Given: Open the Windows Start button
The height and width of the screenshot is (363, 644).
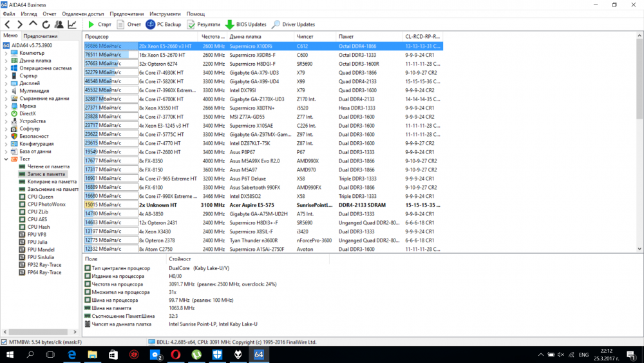Looking at the screenshot, I should coord(10,355).
